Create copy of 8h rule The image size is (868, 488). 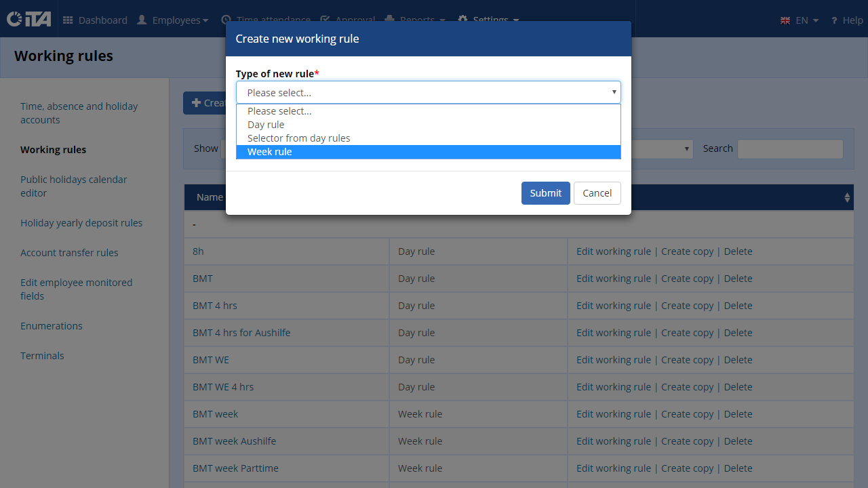tap(688, 251)
